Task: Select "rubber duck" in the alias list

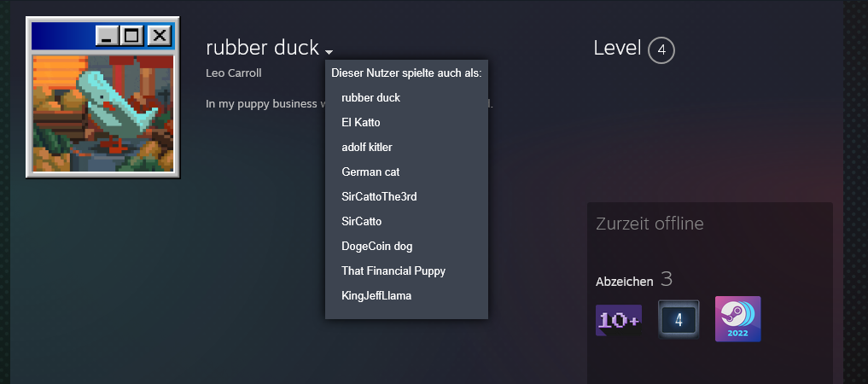Action: tap(370, 97)
